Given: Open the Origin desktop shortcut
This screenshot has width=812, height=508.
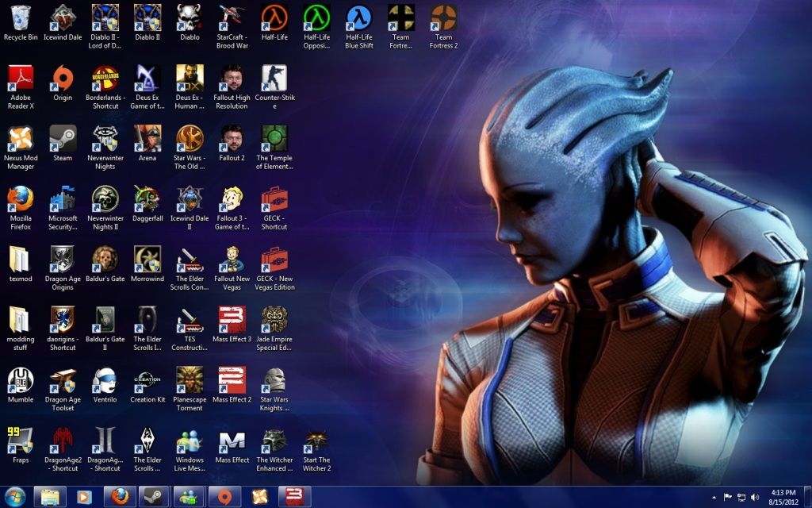Looking at the screenshot, I should 63,78.
